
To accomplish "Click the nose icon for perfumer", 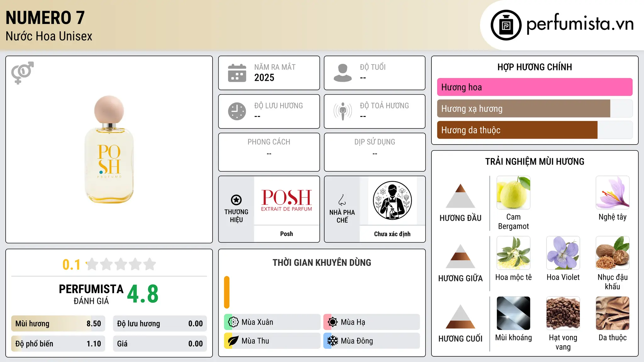I will click(x=342, y=200).
